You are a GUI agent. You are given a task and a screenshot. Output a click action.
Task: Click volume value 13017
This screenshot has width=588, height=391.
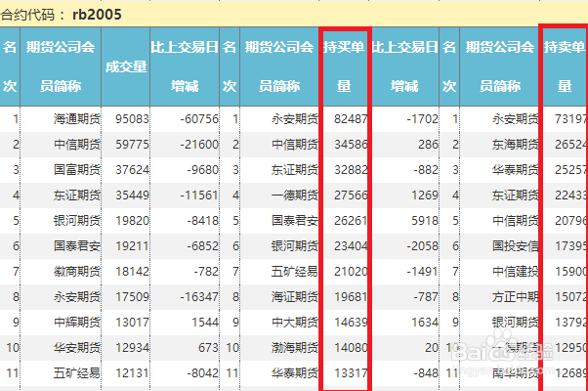click(x=133, y=322)
